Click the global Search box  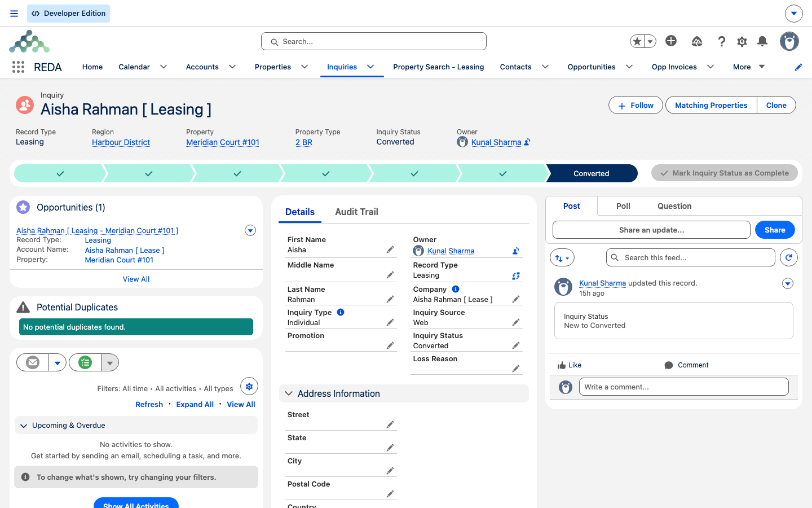373,41
